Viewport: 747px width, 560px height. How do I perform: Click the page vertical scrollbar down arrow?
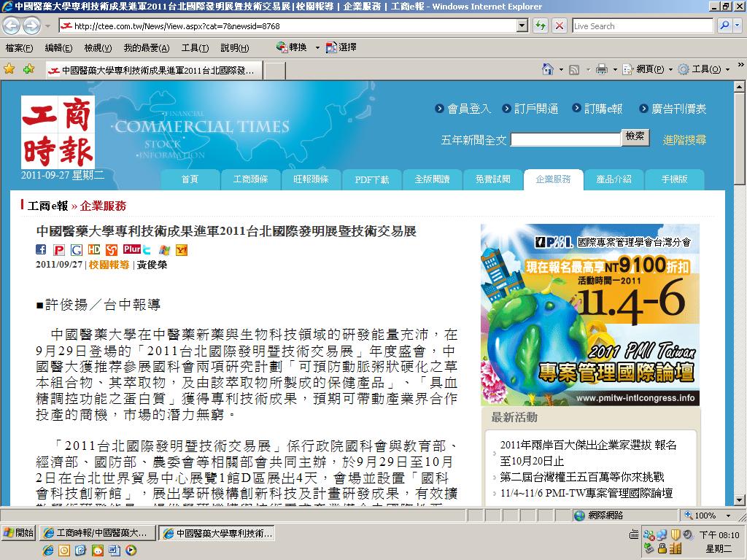(x=740, y=500)
